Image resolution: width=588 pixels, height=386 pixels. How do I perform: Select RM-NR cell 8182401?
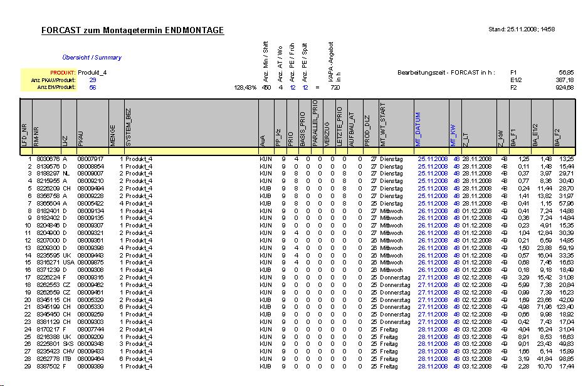coord(48,211)
